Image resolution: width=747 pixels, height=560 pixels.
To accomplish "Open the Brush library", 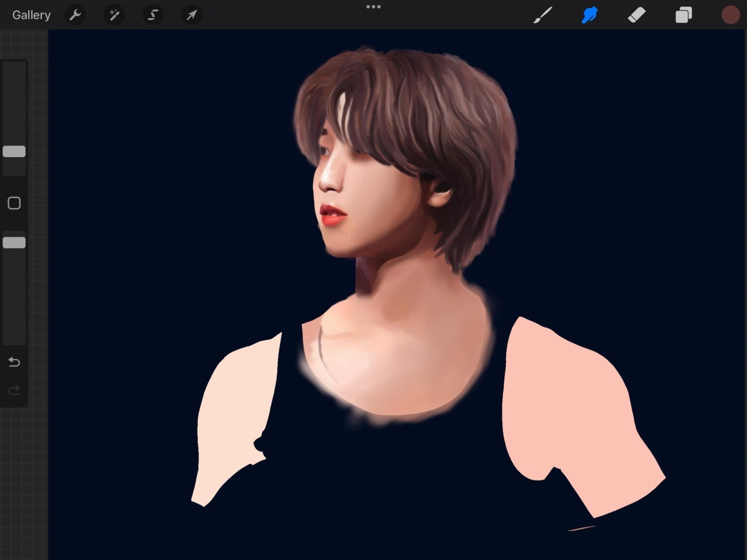I will [543, 15].
